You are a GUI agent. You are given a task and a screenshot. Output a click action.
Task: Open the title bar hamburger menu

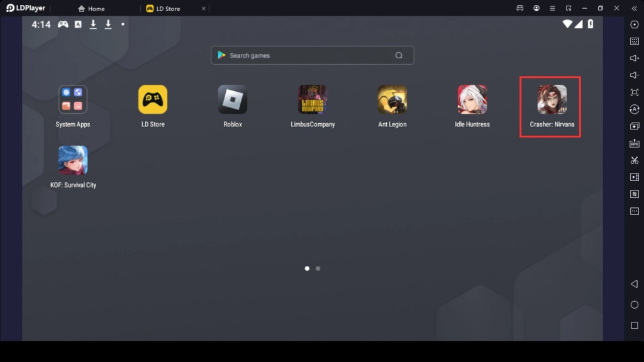tap(552, 8)
